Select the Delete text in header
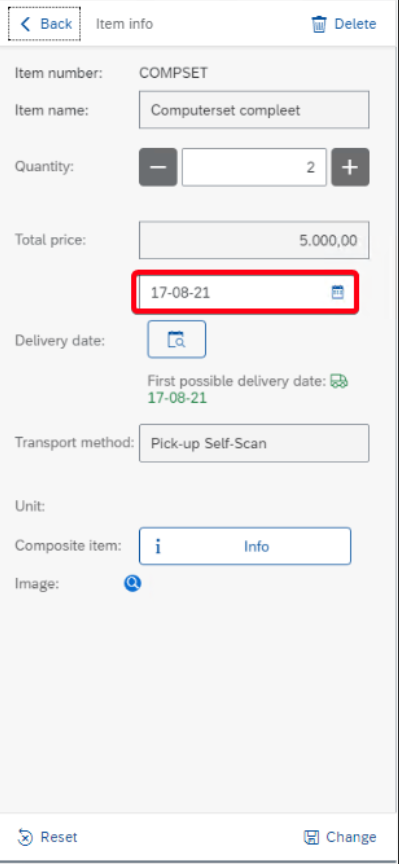The image size is (399, 864). (x=355, y=24)
